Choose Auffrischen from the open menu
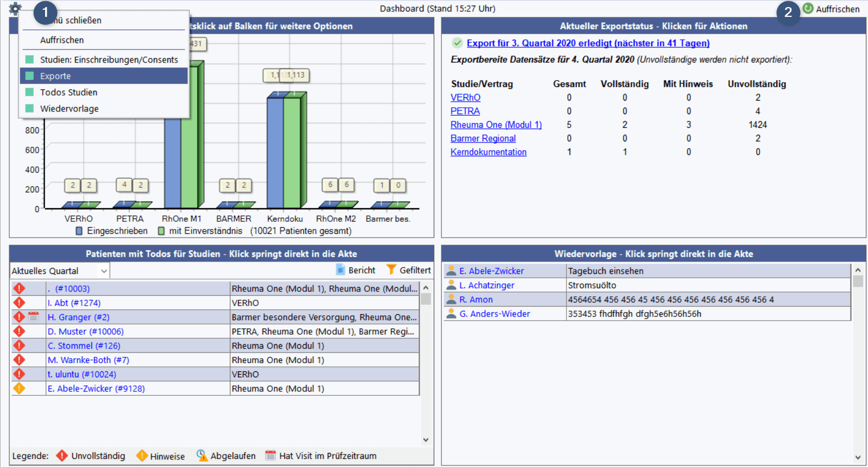 tap(62, 40)
